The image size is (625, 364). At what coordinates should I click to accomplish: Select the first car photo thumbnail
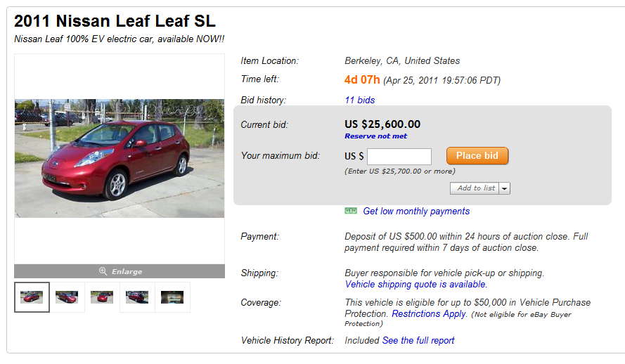(32, 297)
